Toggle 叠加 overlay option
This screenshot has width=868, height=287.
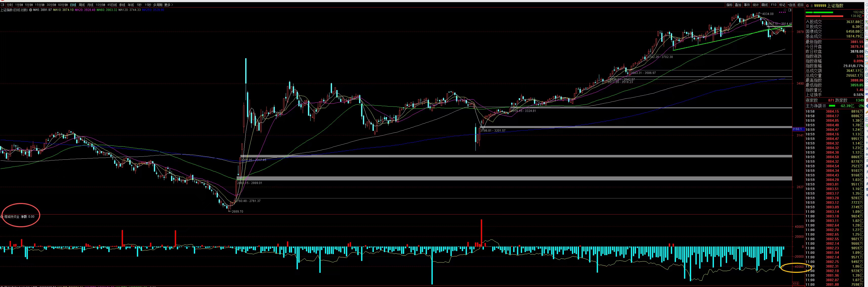coord(738,5)
